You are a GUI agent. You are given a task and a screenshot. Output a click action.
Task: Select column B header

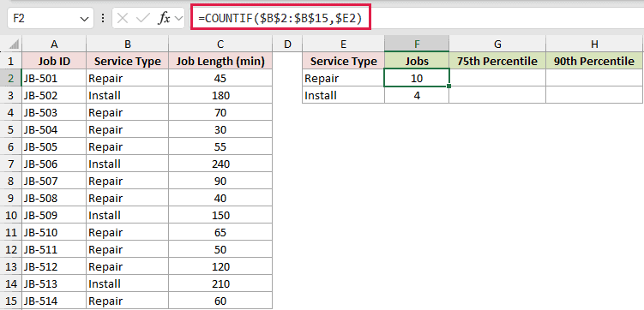point(127,44)
